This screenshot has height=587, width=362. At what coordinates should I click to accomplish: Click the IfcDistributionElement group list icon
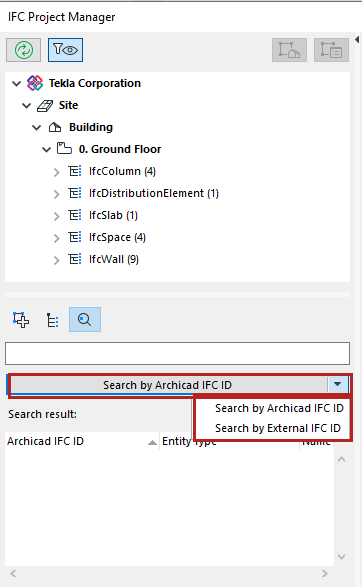point(75,193)
